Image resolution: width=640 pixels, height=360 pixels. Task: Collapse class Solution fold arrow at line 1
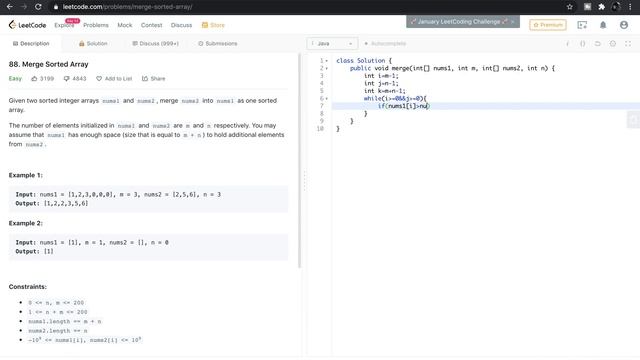[x=327, y=61]
